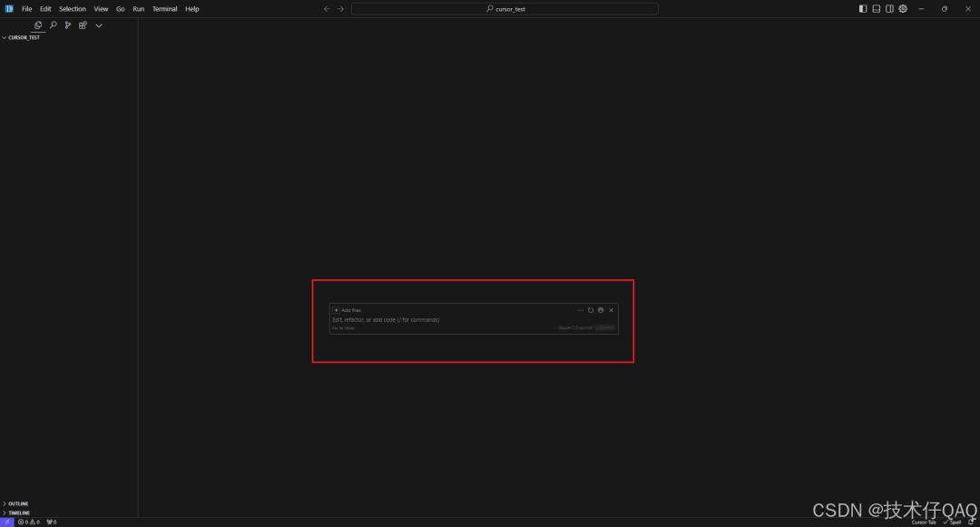
Task: Open the Explorer view icon
Action: pyautogui.click(x=38, y=25)
